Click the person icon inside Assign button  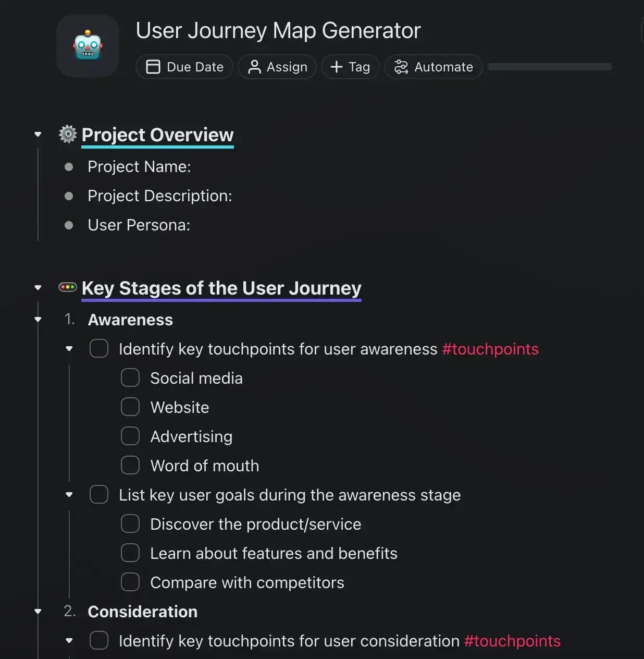click(254, 67)
